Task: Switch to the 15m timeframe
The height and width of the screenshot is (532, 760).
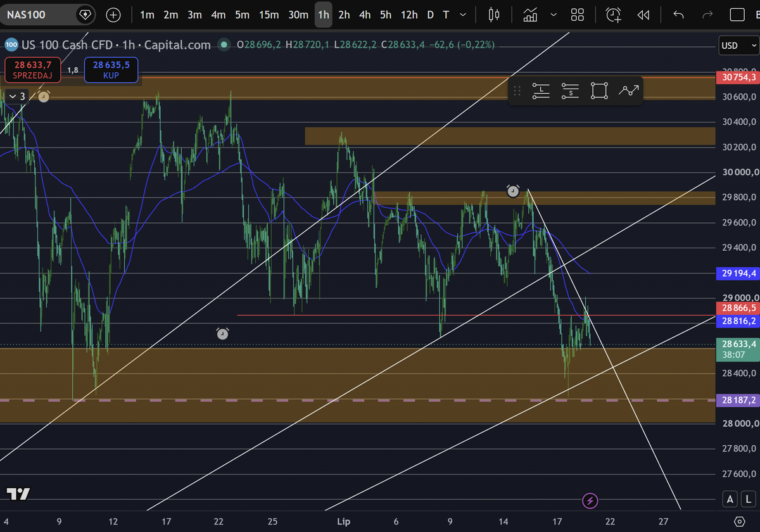Action: tap(269, 15)
